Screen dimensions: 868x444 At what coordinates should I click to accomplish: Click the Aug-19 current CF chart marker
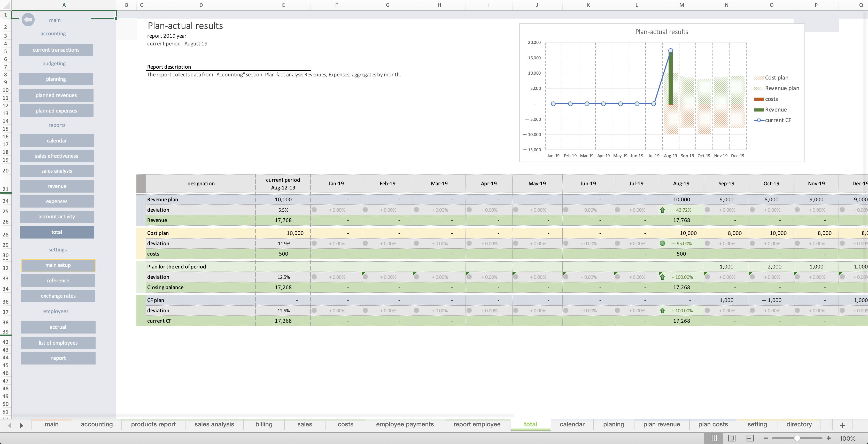click(x=670, y=51)
